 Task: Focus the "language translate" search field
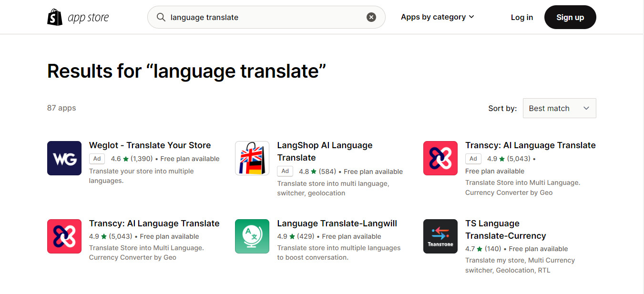point(266,17)
